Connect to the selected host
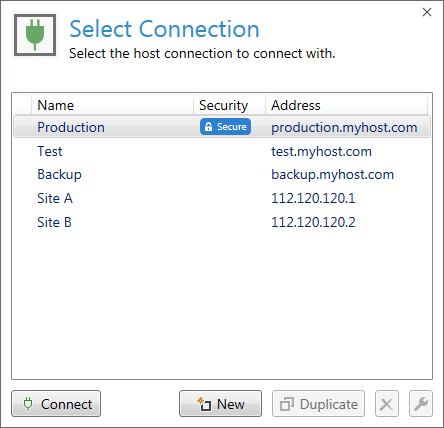This screenshot has height=428, width=444. pyautogui.click(x=56, y=404)
